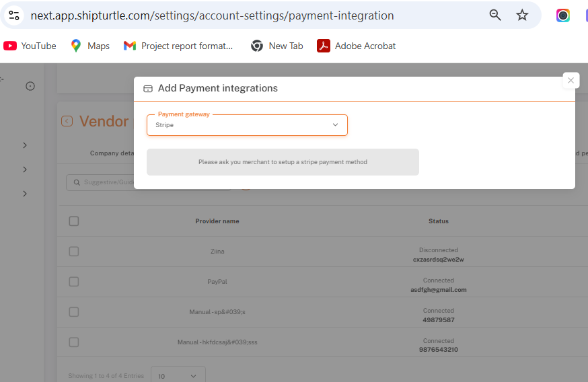
Task: Open the Payment gateway Stripe dropdown
Action: (x=247, y=125)
